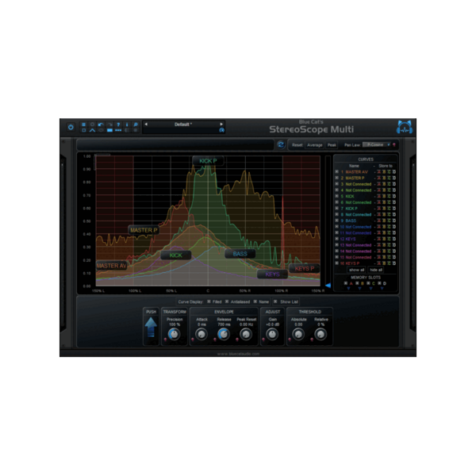Click the info 'i' icon

point(127,125)
